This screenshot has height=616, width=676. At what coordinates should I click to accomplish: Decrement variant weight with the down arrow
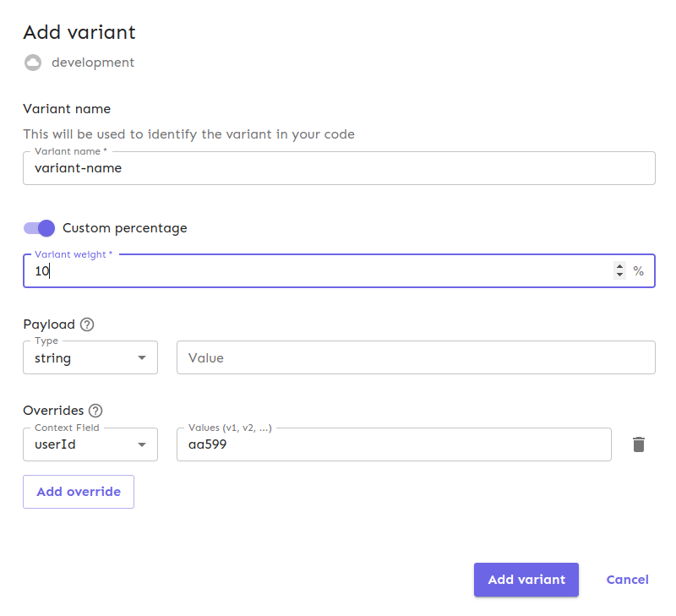619,275
